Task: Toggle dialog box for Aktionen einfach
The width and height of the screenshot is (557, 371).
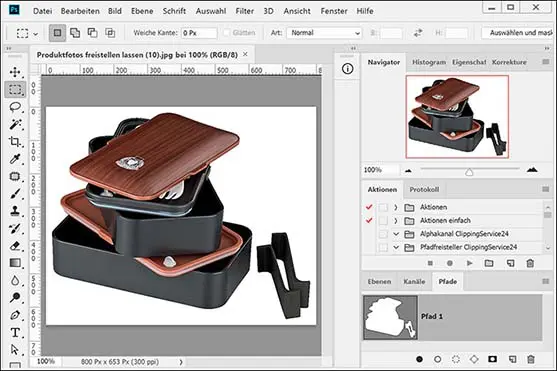Action: [x=383, y=221]
